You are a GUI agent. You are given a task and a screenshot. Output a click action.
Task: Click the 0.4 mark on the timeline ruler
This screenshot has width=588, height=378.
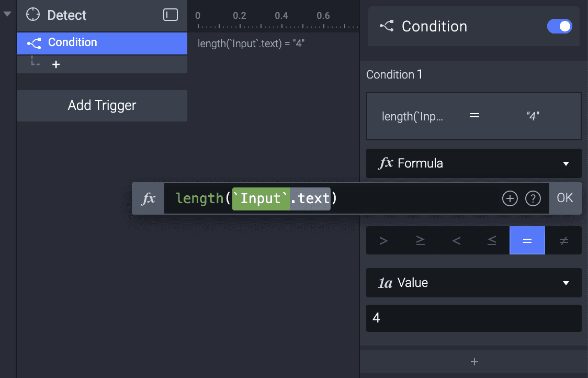pos(281,15)
